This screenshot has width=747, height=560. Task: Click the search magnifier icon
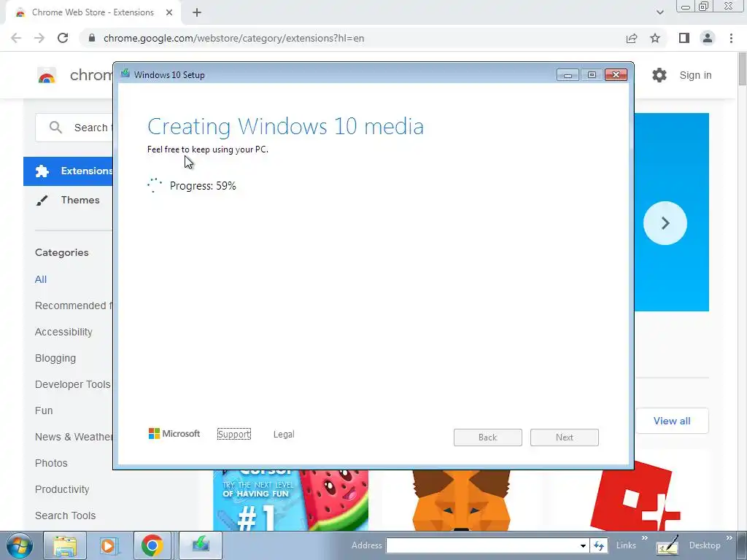55,127
